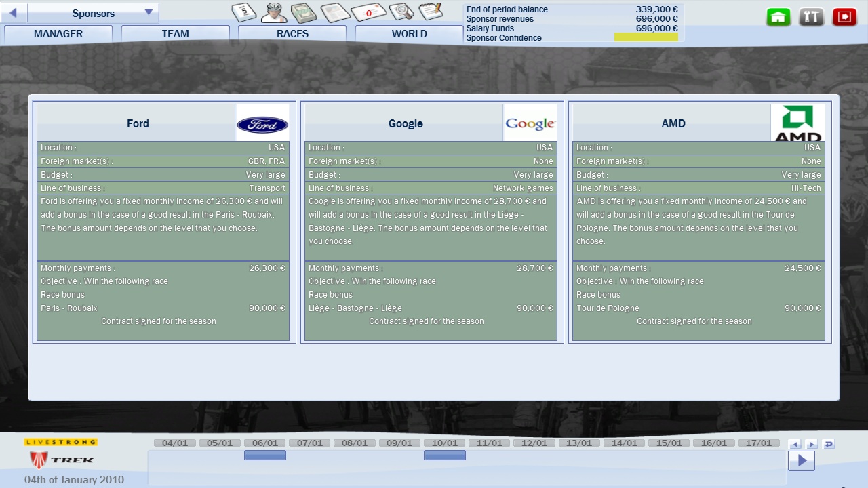Open the newspaper news icon
The height and width of the screenshot is (488, 868).
pyautogui.click(x=334, y=13)
